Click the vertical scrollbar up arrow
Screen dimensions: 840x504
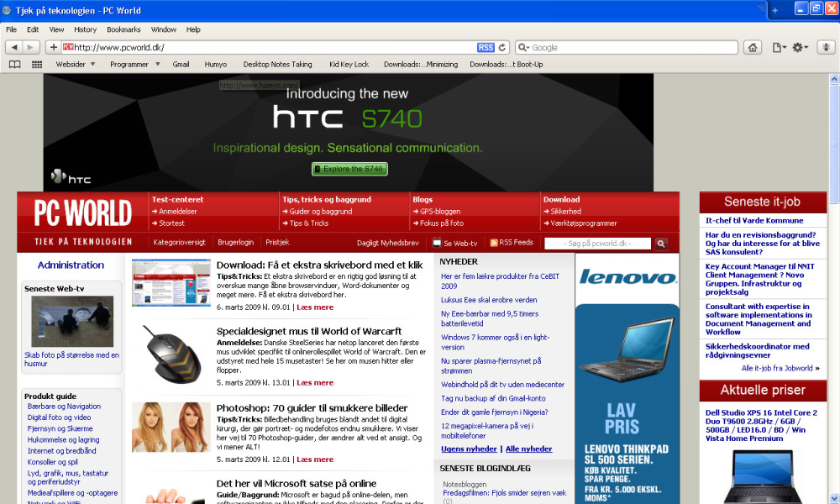click(834, 79)
